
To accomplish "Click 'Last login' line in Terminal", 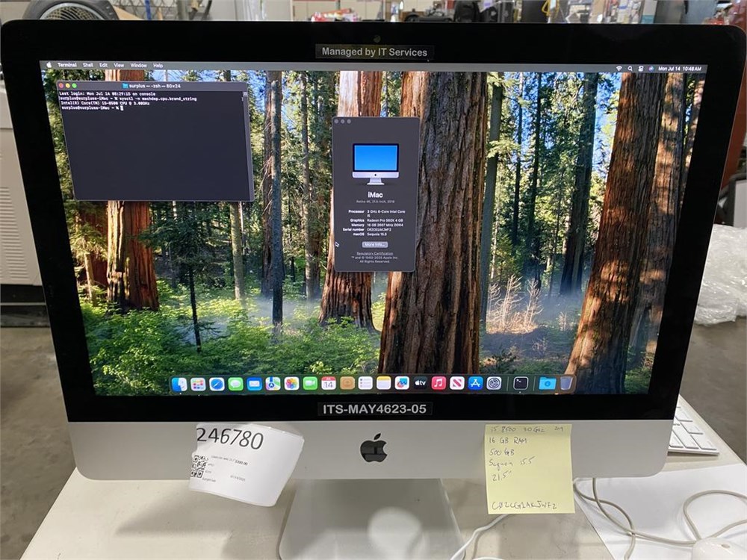I will pos(107,94).
